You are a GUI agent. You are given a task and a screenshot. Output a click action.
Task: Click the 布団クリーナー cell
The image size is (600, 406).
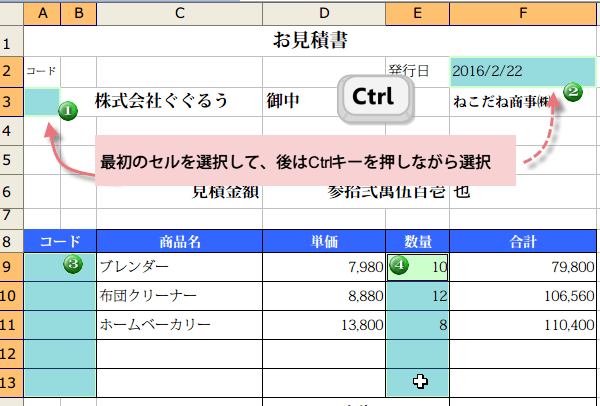click(179, 296)
